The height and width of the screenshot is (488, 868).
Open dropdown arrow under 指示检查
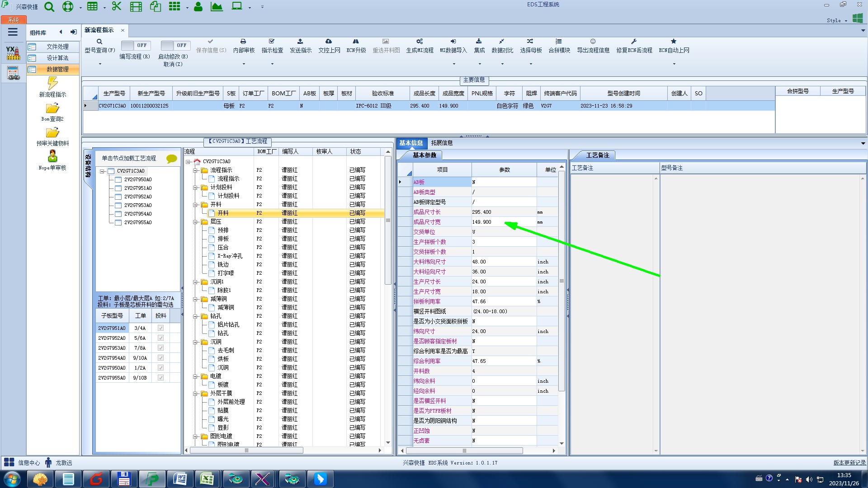tap(272, 64)
